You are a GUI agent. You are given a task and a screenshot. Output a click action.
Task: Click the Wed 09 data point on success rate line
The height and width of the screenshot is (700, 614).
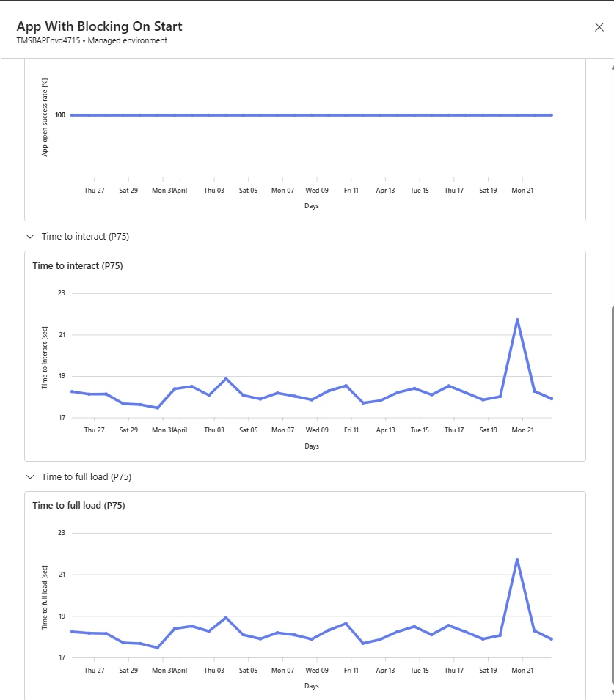316,114
